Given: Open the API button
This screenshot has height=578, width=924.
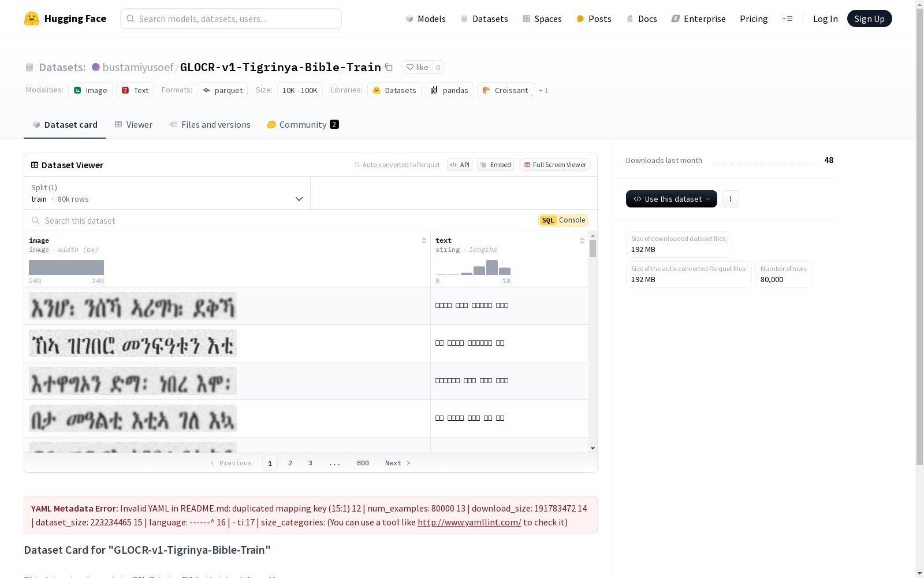Looking at the screenshot, I should pyautogui.click(x=460, y=165).
